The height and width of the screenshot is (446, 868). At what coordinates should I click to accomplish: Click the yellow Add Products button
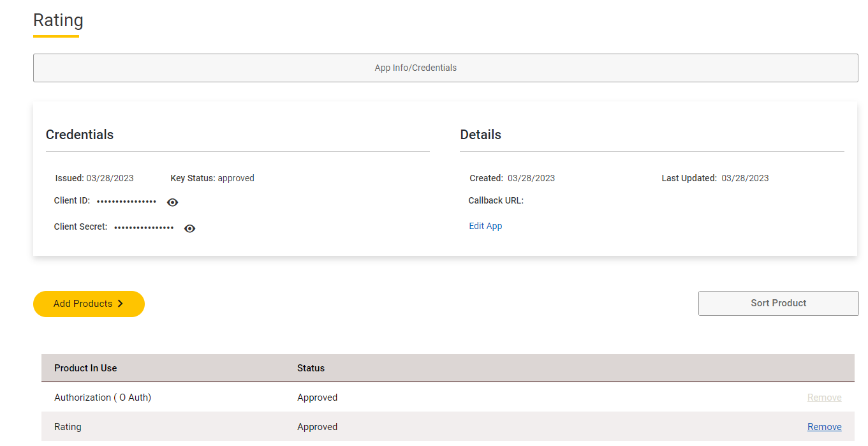click(x=89, y=304)
